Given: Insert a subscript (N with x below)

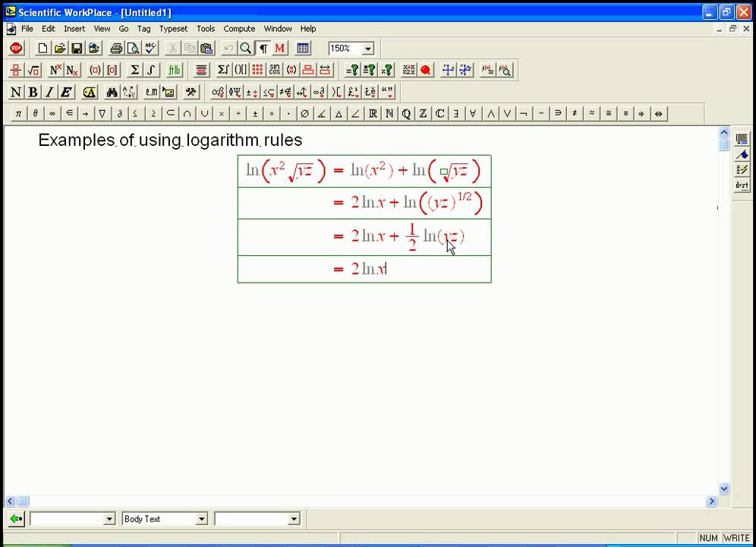Looking at the screenshot, I should click(x=72, y=70).
